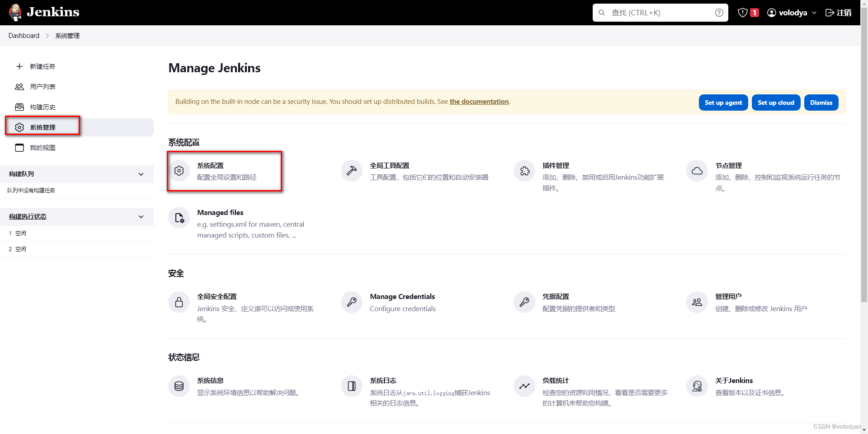Click the Set up cloud button
Image resolution: width=868 pixels, height=434 pixels.
pyautogui.click(x=776, y=103)
